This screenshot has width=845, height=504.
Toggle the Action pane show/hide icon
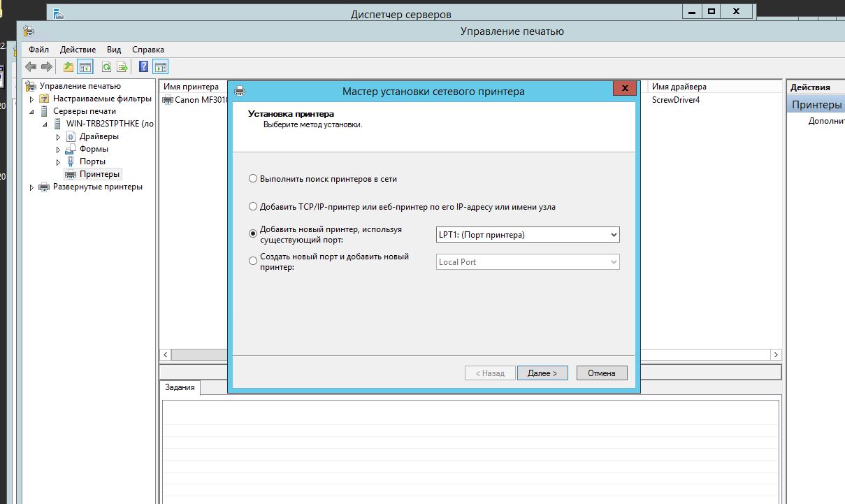click(x=161, y=67)
